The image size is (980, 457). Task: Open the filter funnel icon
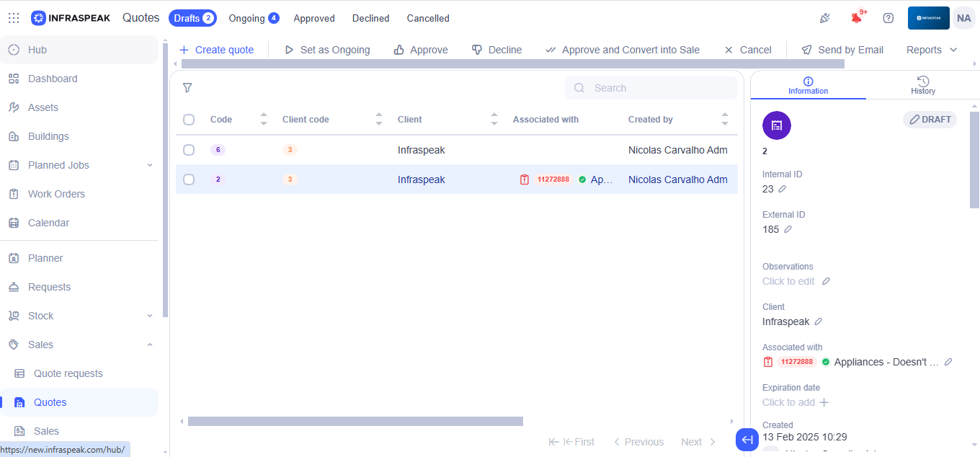[x=187, y=88]
